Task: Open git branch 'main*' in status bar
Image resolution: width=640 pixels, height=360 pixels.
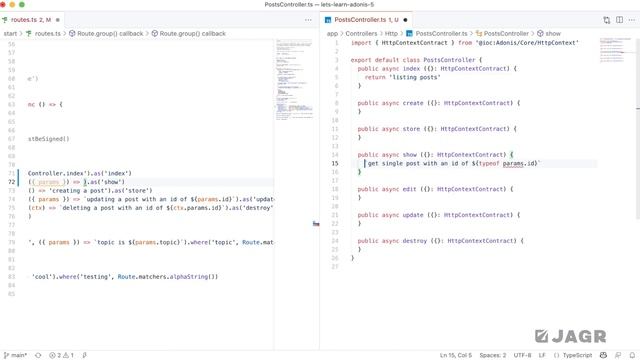Action: 16,355
